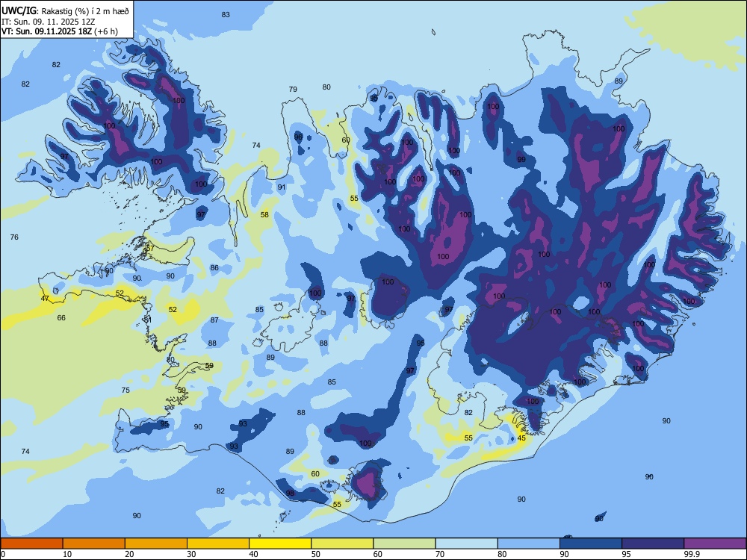
Task: Click the 90–95 dark blue legend swatch
Action: tap(591, 544)
